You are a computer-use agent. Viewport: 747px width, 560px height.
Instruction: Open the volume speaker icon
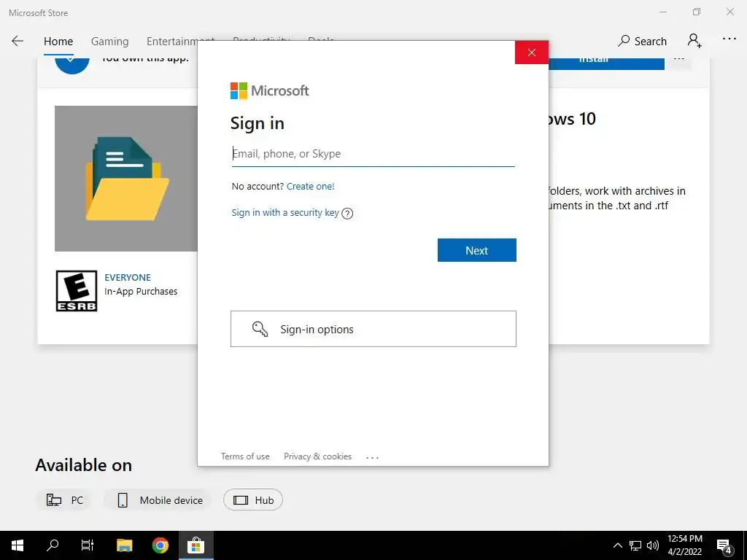(653, 545)
